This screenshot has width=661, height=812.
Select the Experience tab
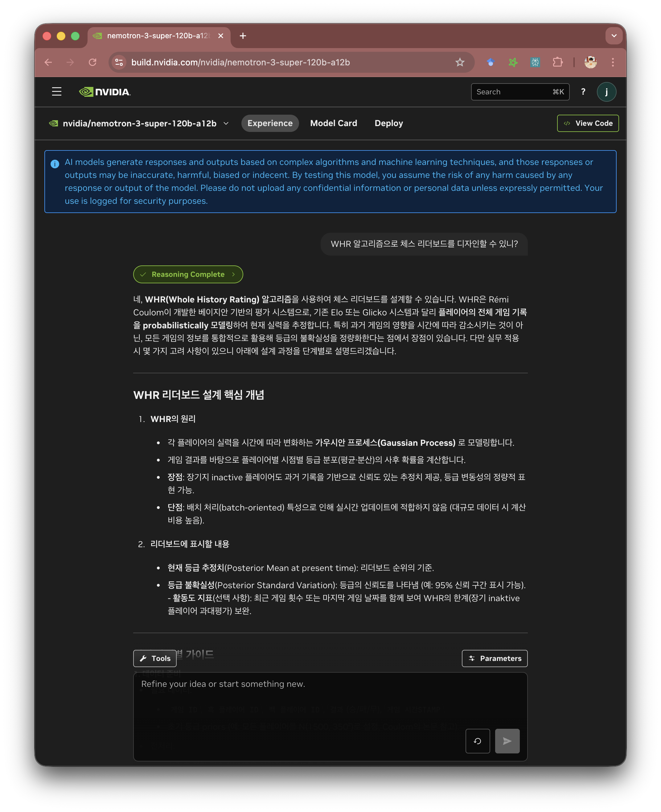270,123
